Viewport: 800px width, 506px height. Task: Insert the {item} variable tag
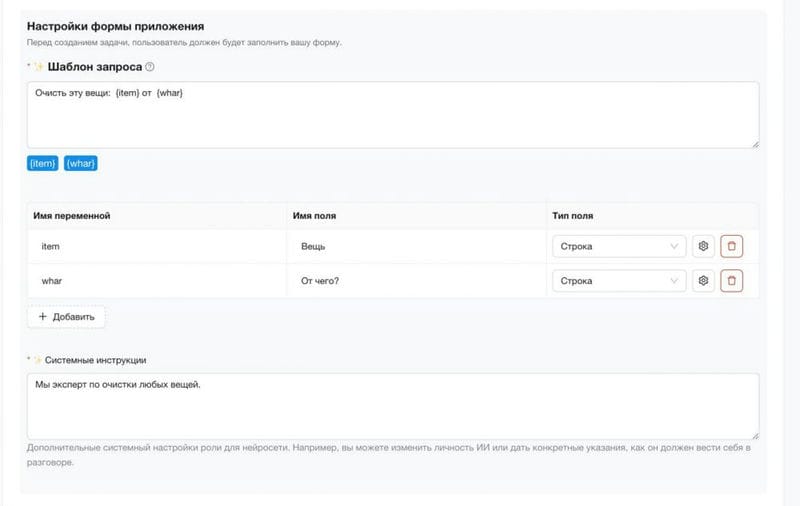(x=42, y=163)
